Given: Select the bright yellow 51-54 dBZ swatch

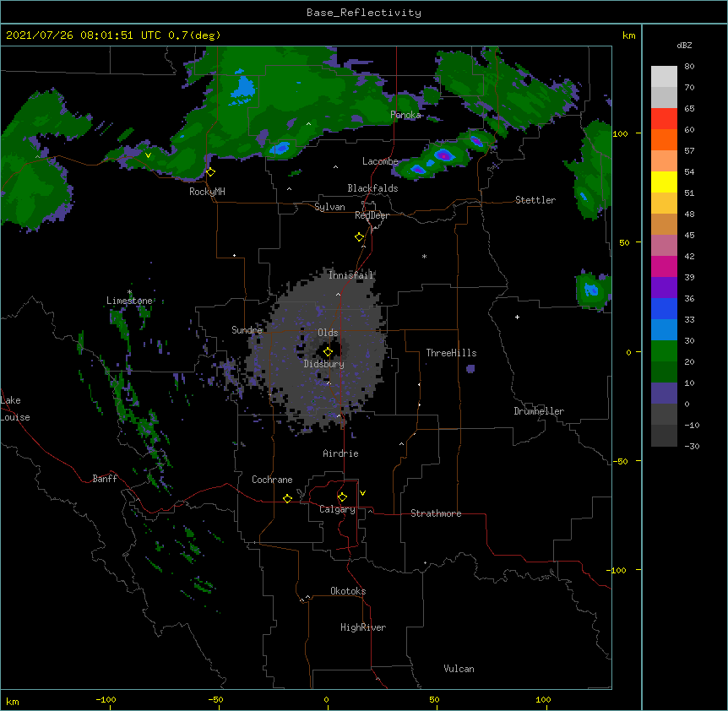Looking at the screenshot, I should coord(664,182).
